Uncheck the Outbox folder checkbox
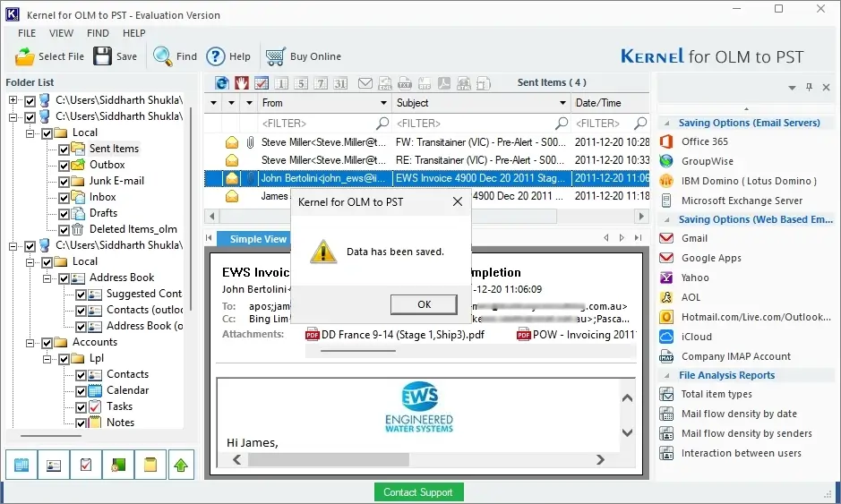The image size is (841, 504). (x=64, y=165)
